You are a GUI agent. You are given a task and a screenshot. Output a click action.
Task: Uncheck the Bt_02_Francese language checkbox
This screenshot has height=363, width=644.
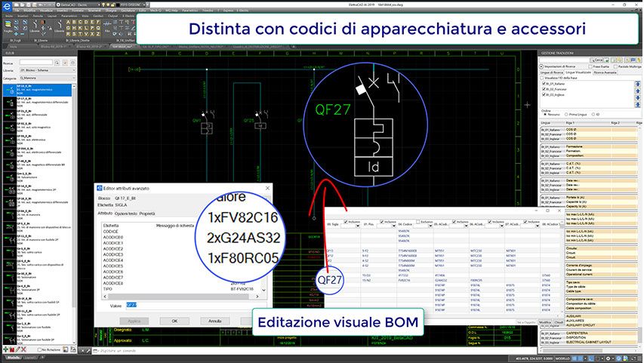(544, 89)
